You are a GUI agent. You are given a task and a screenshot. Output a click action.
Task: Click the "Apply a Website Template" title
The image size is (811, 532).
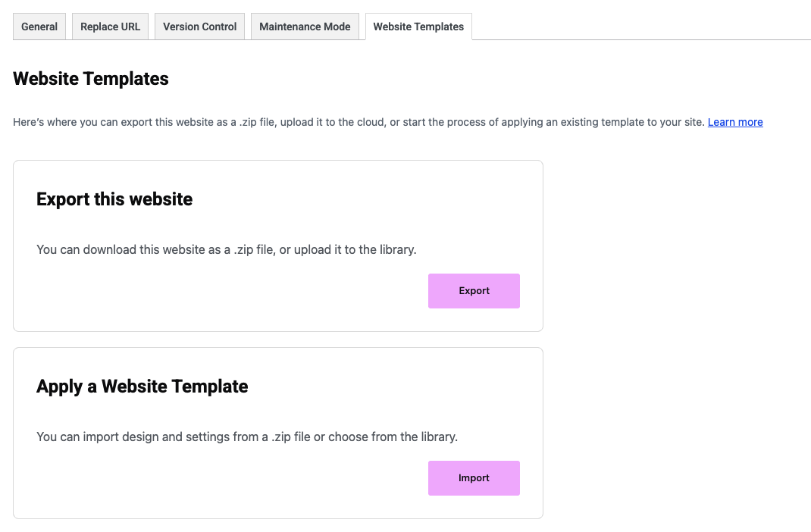coord(142,386)
